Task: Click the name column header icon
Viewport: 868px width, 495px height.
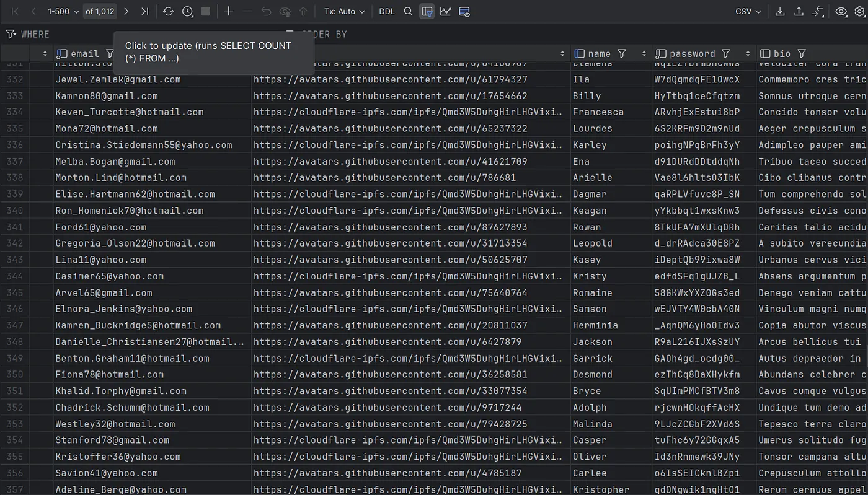Action: point(580,54)
